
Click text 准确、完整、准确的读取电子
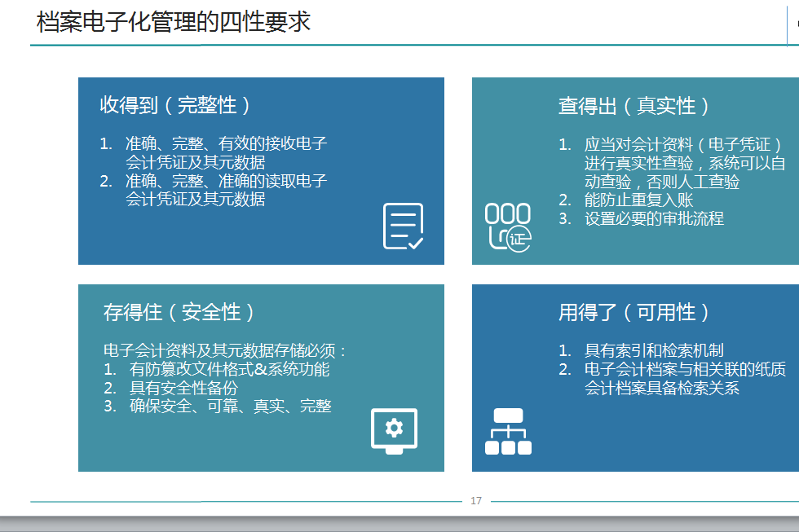pos(227,181)
